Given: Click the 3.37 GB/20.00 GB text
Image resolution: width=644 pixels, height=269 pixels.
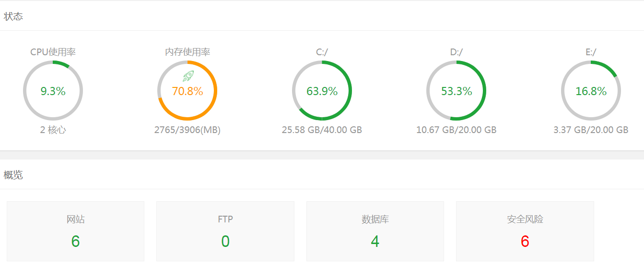Looking at the screenshot, I should pos(591,130).
